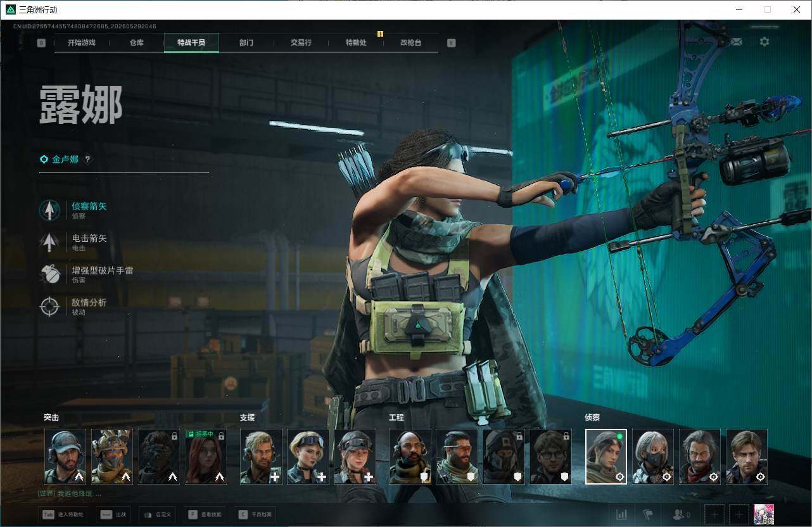Open the friends icon in bottom bar

682,514
